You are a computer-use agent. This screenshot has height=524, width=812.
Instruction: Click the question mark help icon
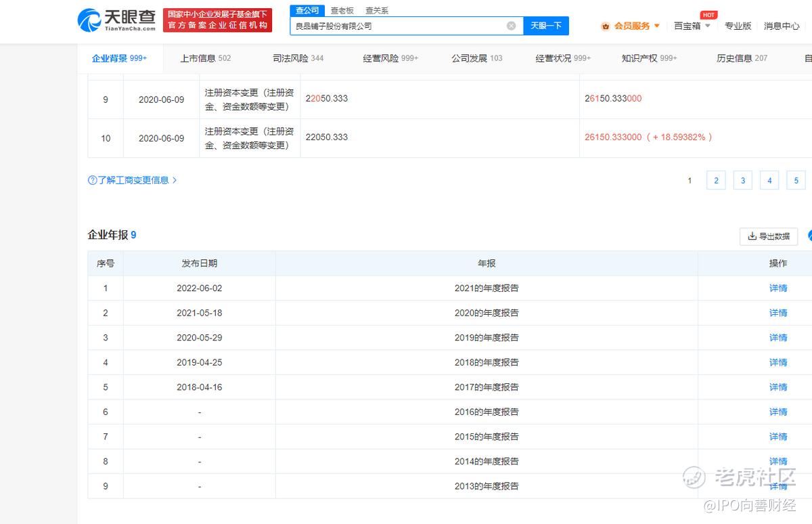[92, 180]
